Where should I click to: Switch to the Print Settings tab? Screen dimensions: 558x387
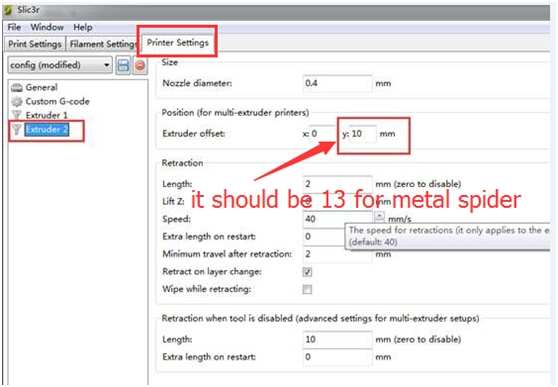tap(35, 44)
